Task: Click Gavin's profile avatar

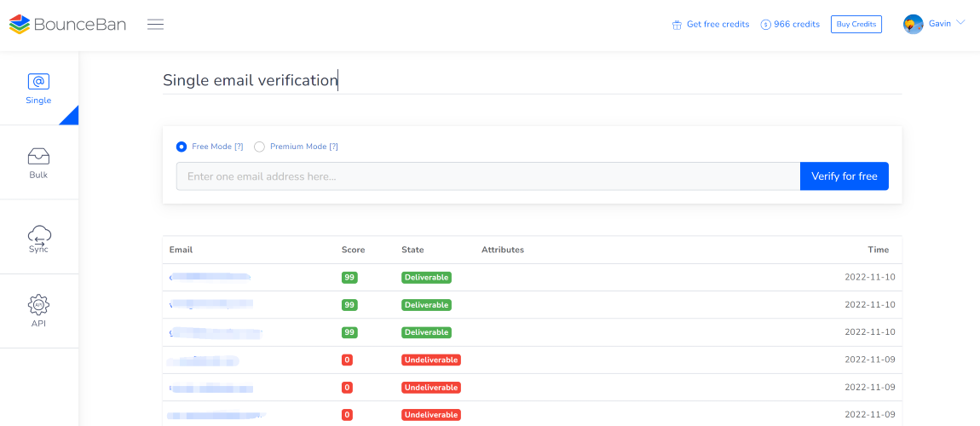Action: point(914,25)
